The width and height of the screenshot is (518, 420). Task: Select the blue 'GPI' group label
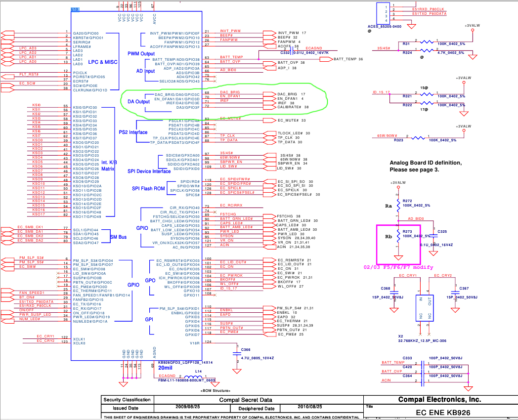tap(149, 319)
